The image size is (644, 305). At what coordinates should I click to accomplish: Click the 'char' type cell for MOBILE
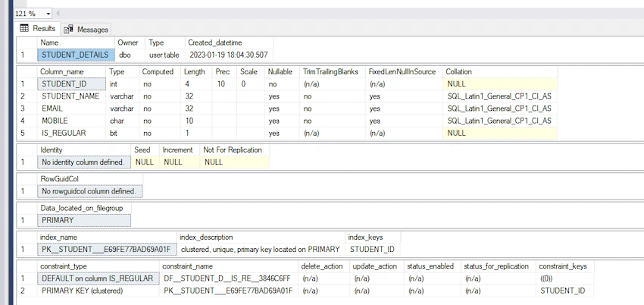(x=122, y=121)
